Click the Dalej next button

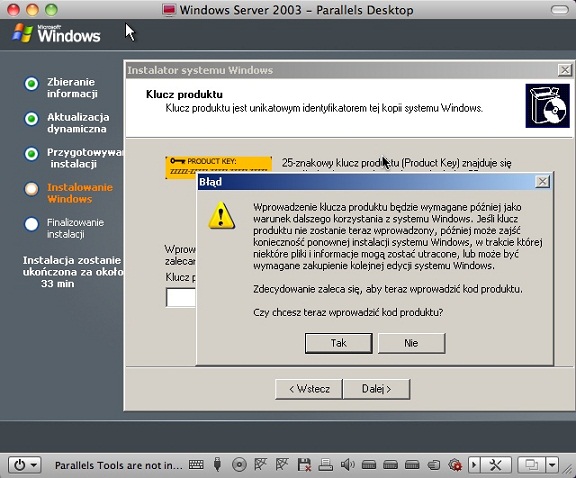pos(377,389)
